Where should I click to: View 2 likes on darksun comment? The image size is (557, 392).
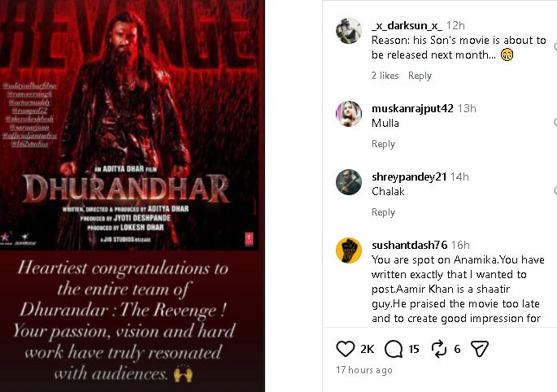385,76
